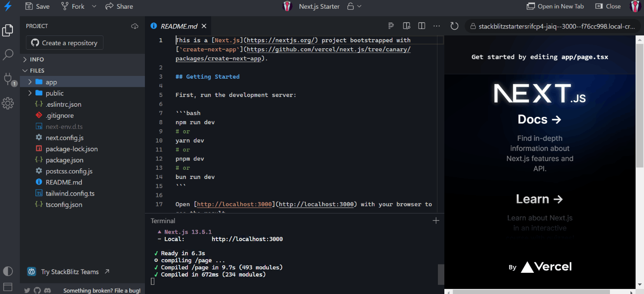Split the editor with the columns icon

click(421, 26)
